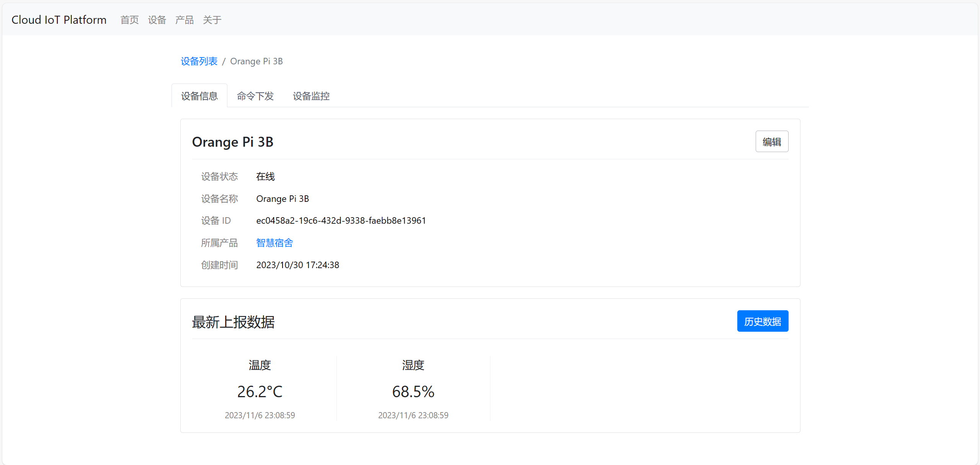Click the 设备状态 label
980x465 pixels.
pyautogui.click(x=220, y=177)
